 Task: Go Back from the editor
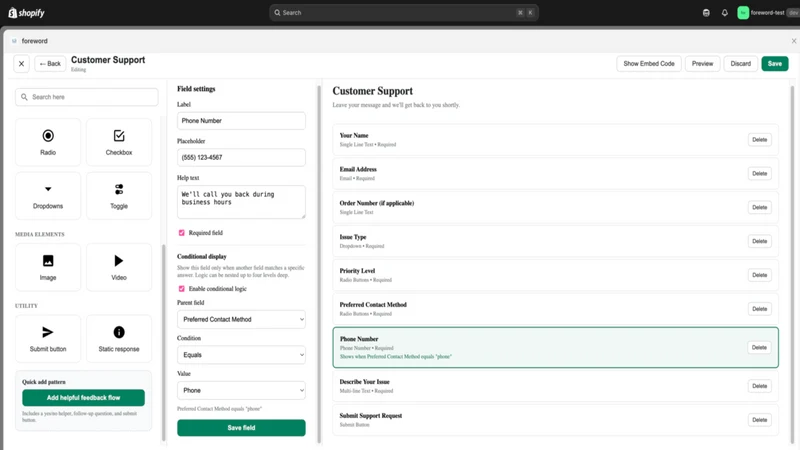pos(50,64)
